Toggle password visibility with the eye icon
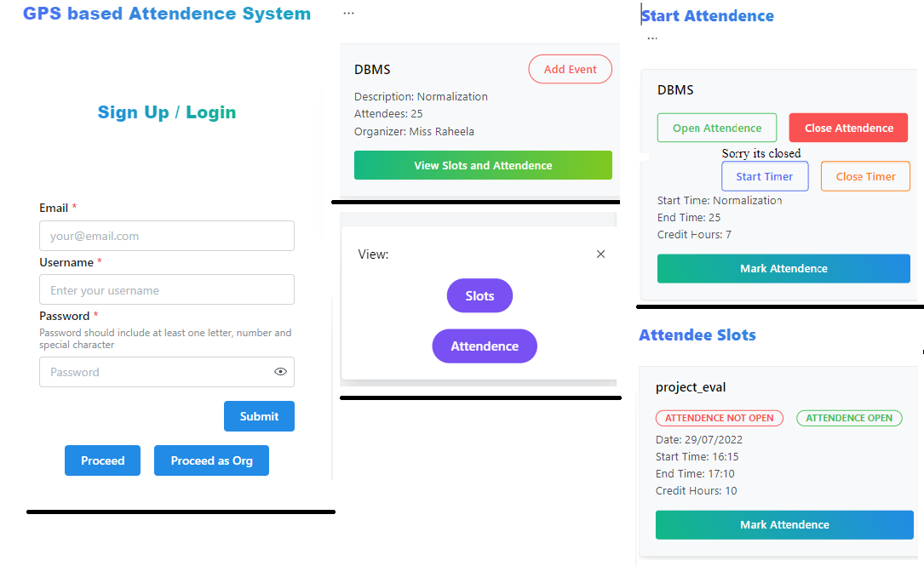The width and height of the screenshot is (924, 566). pyautogui.click(x=280, y=372)
